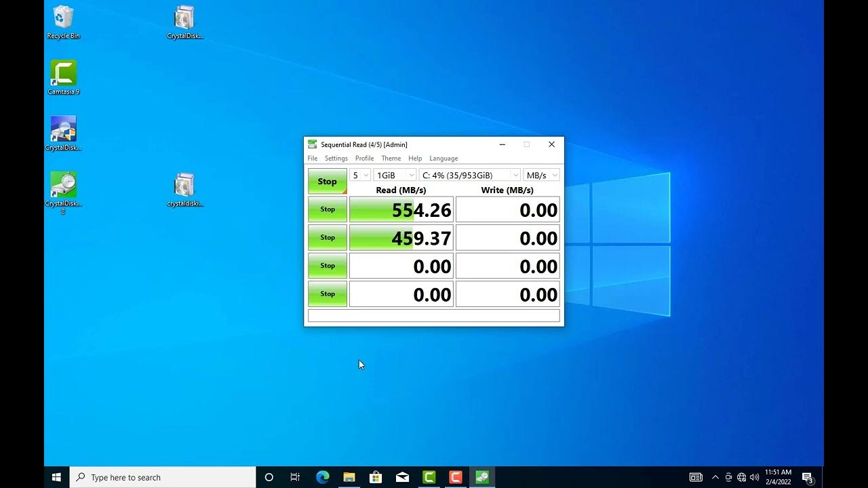Image resolution: width=868 pixels, height=488 pixels.
Task: Open File Explorer from the taskbar
Action: (x=349, y=477)
